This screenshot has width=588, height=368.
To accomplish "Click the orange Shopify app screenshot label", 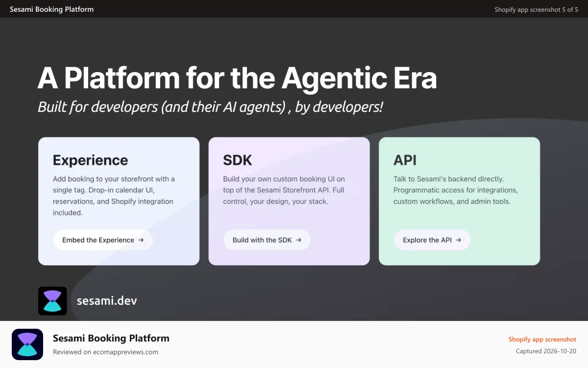I will (x=542, y=339).
